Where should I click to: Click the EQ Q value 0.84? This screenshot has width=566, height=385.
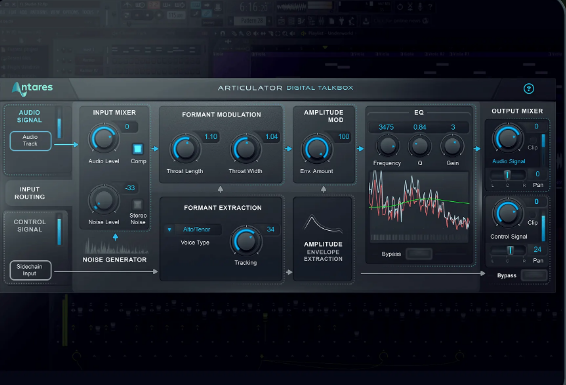point(419,127)
